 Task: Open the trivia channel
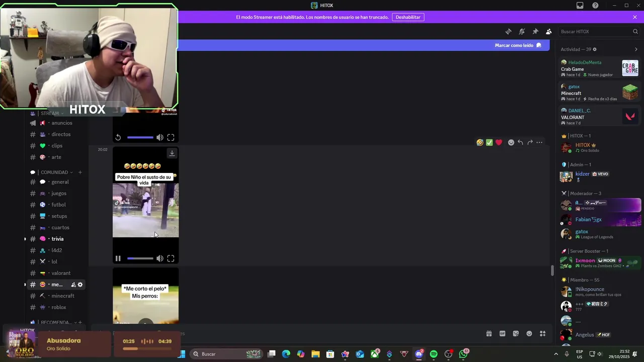tap(58, 239)
